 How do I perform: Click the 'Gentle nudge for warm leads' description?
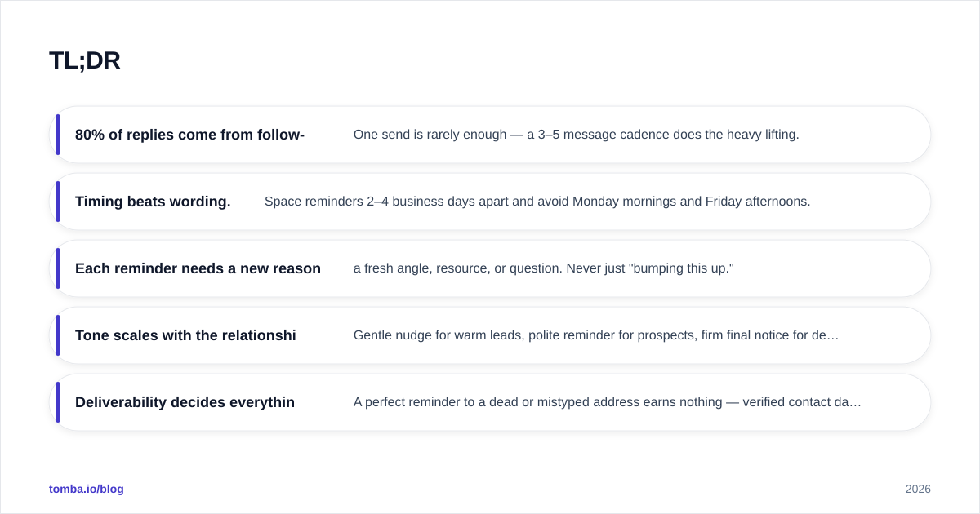[596, 335]
